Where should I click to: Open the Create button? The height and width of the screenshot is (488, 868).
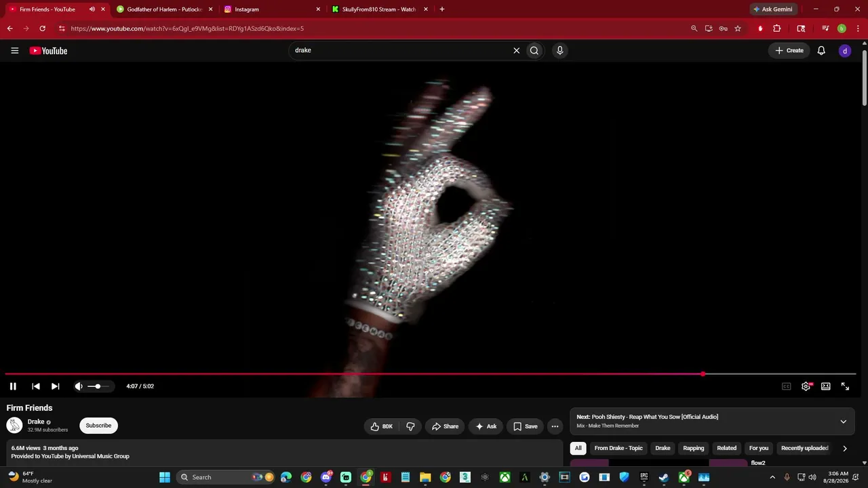[789, 51]
